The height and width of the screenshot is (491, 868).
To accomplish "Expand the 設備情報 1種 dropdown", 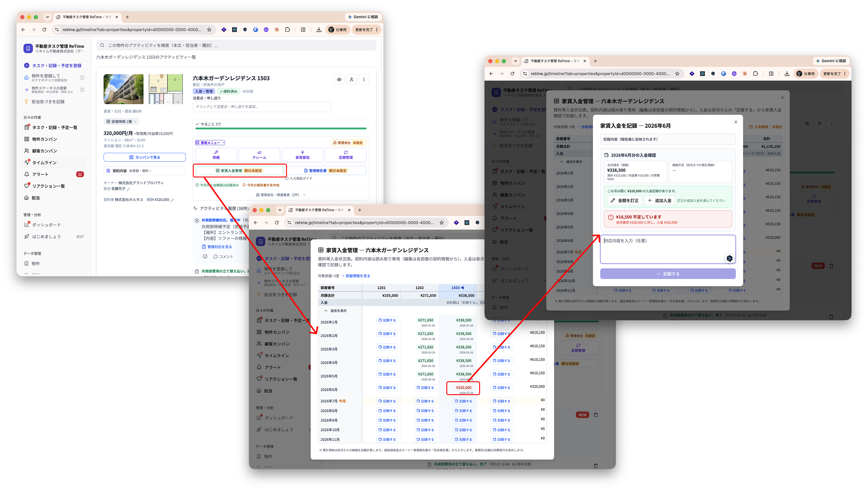I will pos(121,121).
